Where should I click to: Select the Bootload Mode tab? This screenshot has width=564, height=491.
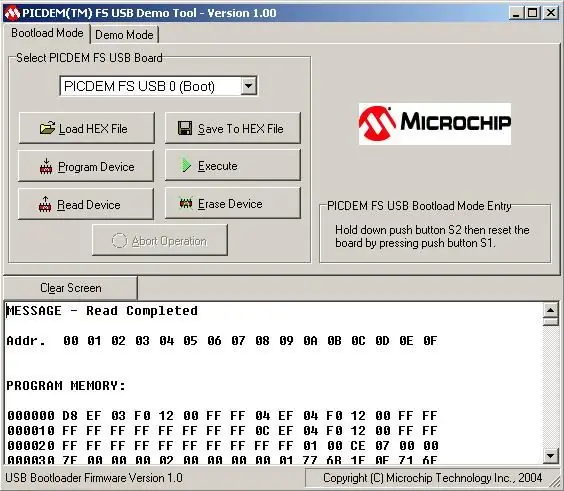coord(47,33)
